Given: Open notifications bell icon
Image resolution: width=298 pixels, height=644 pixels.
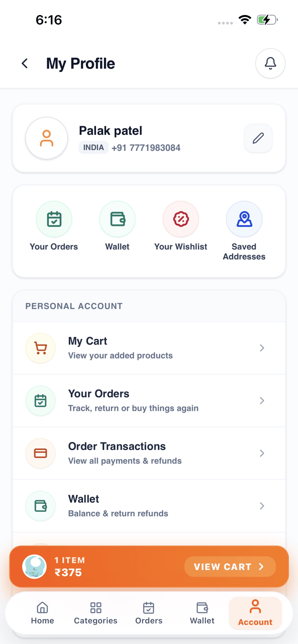Looking at the screenshot, I should [270, 63].
